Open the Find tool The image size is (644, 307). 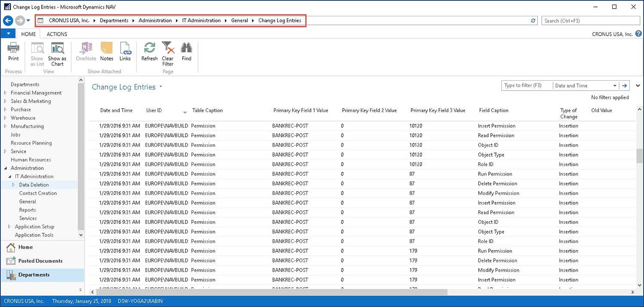(186, 52)
